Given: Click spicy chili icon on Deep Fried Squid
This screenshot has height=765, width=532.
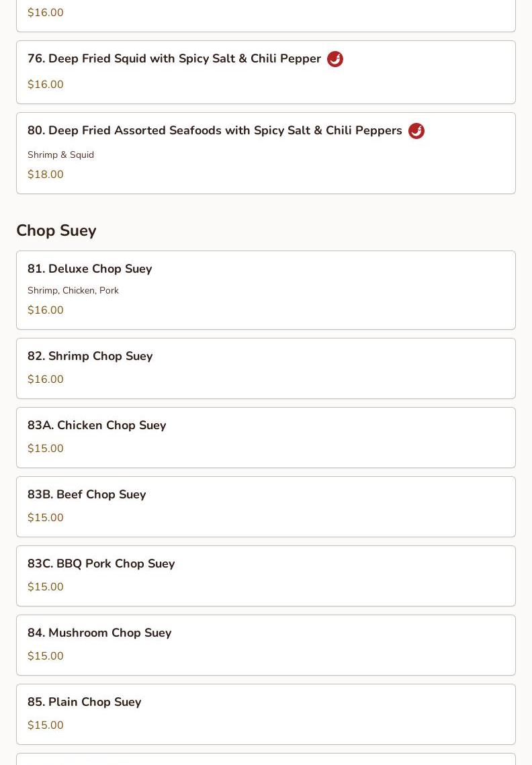Looking at the screenshot, I should click(335, 59).
